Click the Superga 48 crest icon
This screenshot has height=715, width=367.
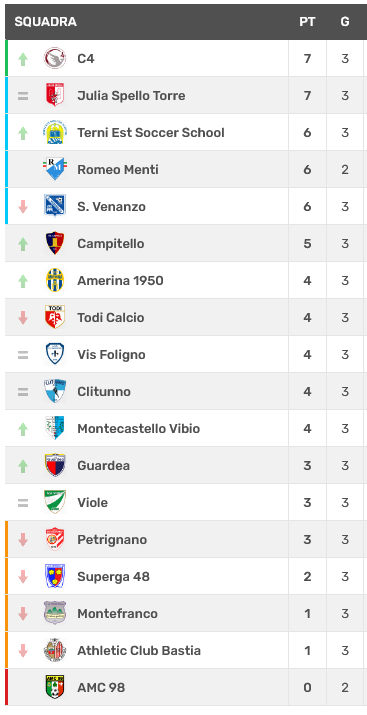point(55,576)
